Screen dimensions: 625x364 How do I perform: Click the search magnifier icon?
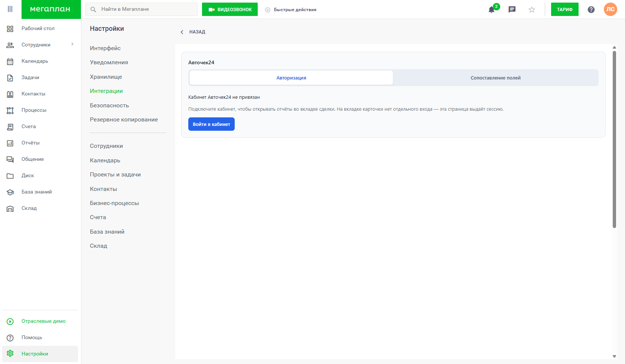click(x=93, y=9)
